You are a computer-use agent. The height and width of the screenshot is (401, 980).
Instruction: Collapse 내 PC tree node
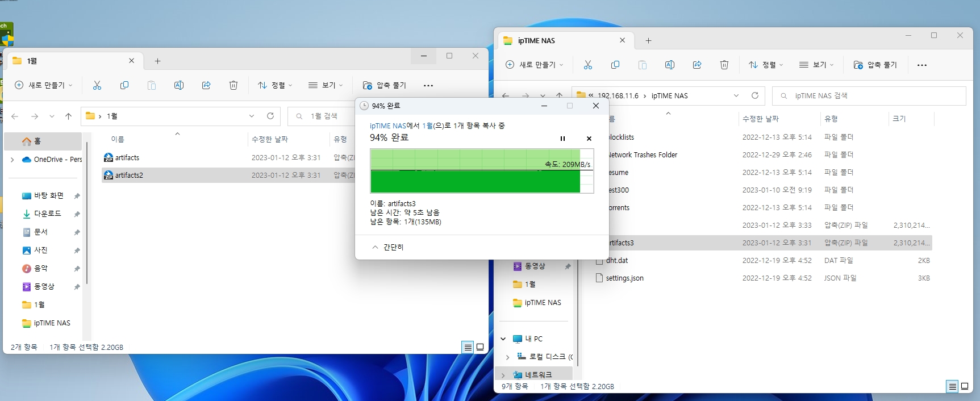pyautogui.click(x=503, y=339)
